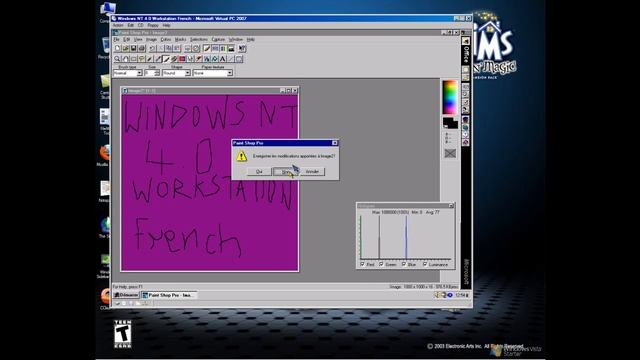Click the brush Size spinner arrows
640x360 pixels.
coord(157,73)
